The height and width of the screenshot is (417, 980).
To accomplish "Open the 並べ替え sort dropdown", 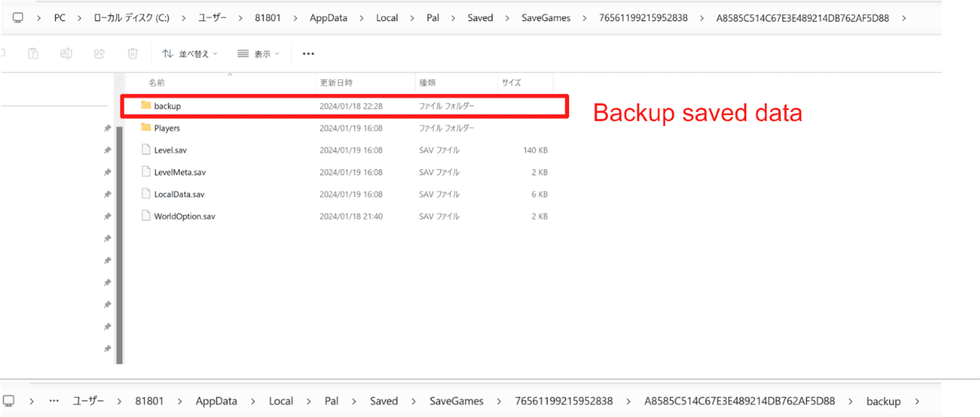I will (189, 54).
